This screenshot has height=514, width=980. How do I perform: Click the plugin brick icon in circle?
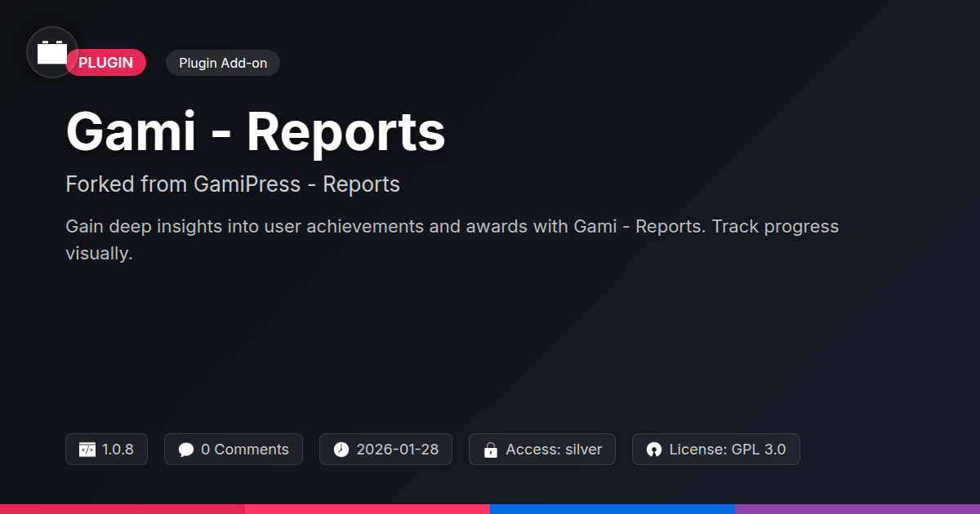[52, 52]
